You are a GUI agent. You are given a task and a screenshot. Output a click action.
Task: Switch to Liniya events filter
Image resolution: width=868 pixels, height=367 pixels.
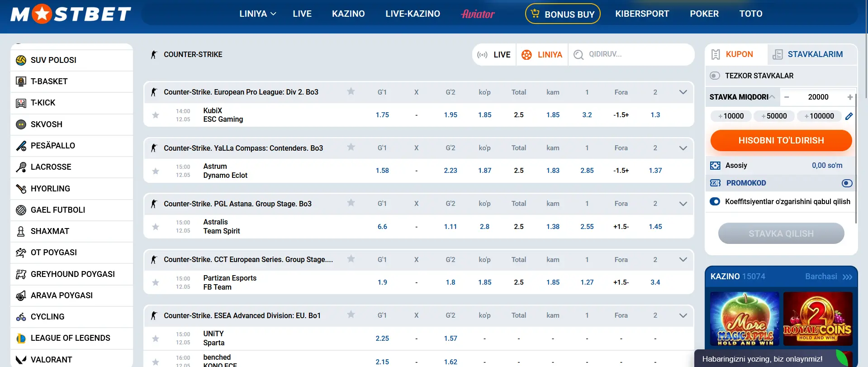[542, 55]
